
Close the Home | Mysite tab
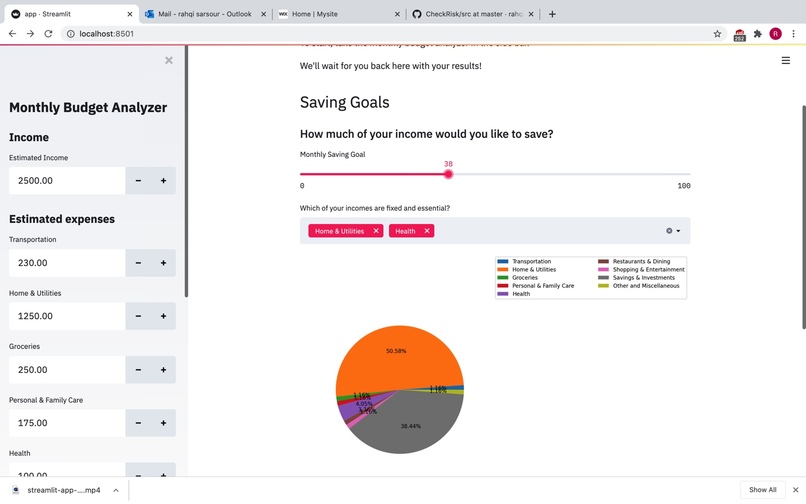click(397, 14)
